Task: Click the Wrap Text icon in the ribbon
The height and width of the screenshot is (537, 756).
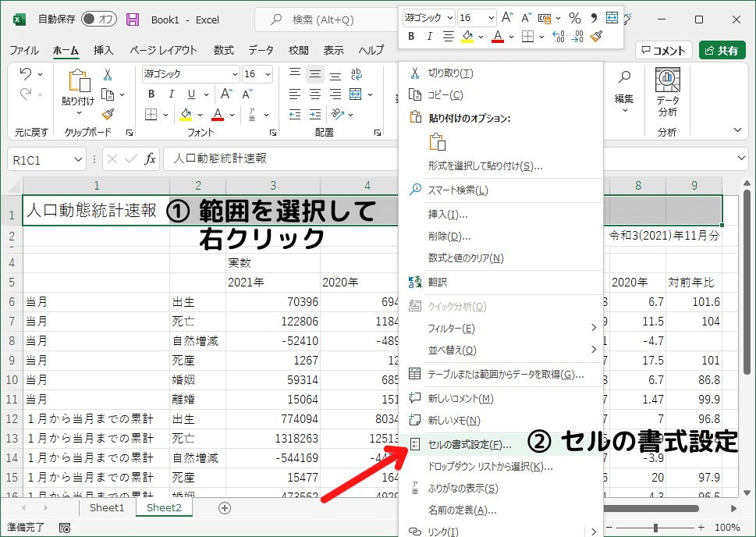Action: pyautogui.click(x=357, y=74)
